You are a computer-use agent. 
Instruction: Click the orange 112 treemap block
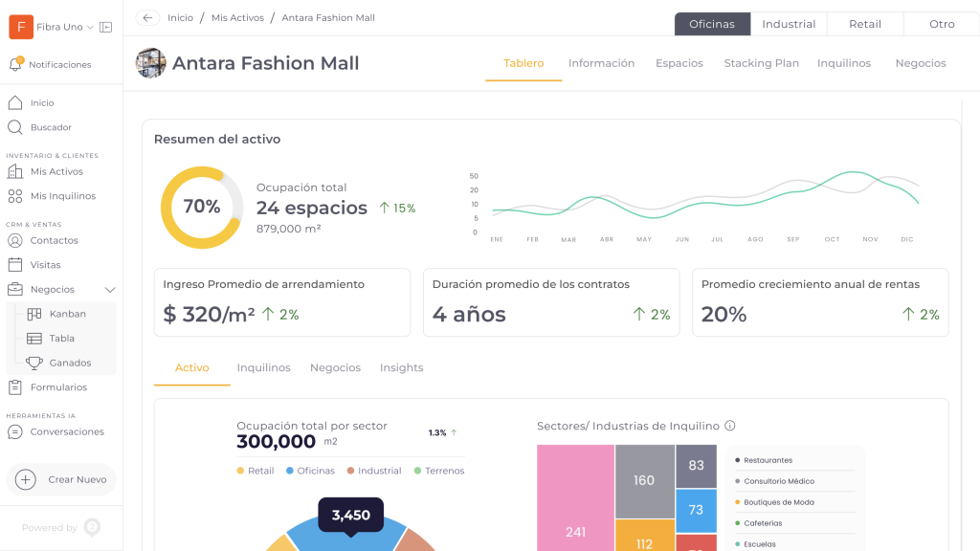tap(644, 536)
